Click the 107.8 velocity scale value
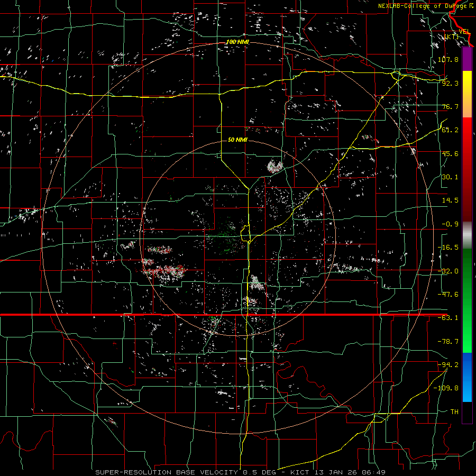 coord(448,59)
